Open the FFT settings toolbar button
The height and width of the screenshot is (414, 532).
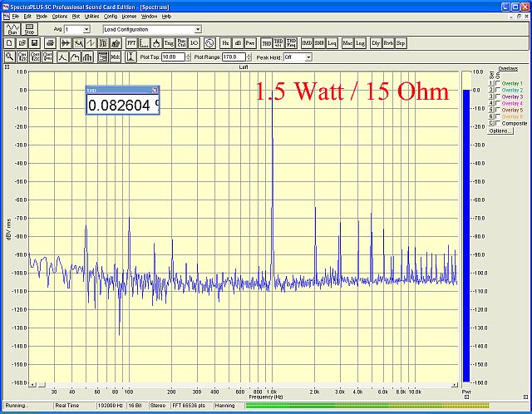click(131, 43)
